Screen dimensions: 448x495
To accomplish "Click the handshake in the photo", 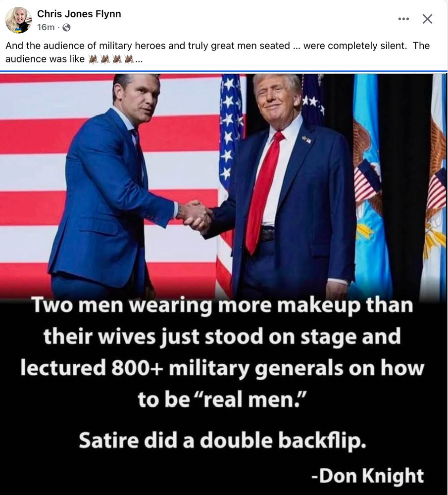I will pos(195,216).
